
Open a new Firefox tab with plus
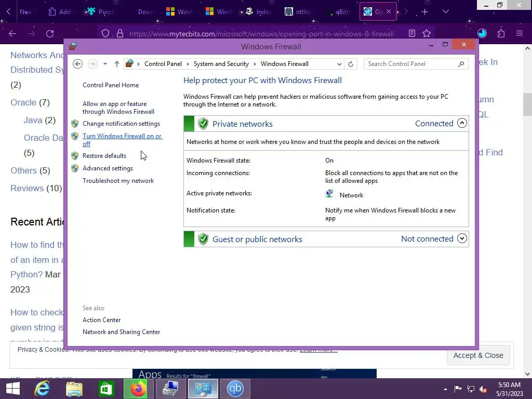(x=424, y=12)
